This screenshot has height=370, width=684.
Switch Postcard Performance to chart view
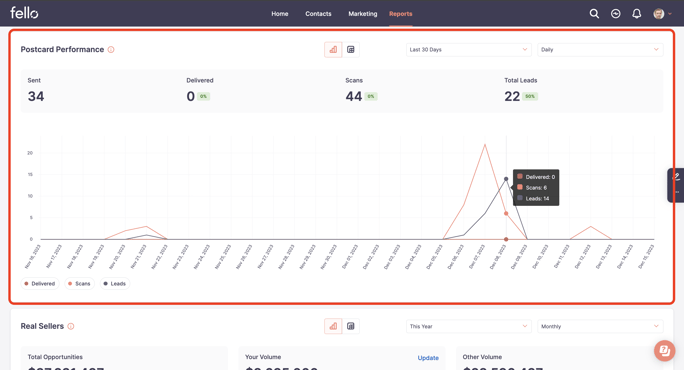pyautogui.click(x=333, y=50)
